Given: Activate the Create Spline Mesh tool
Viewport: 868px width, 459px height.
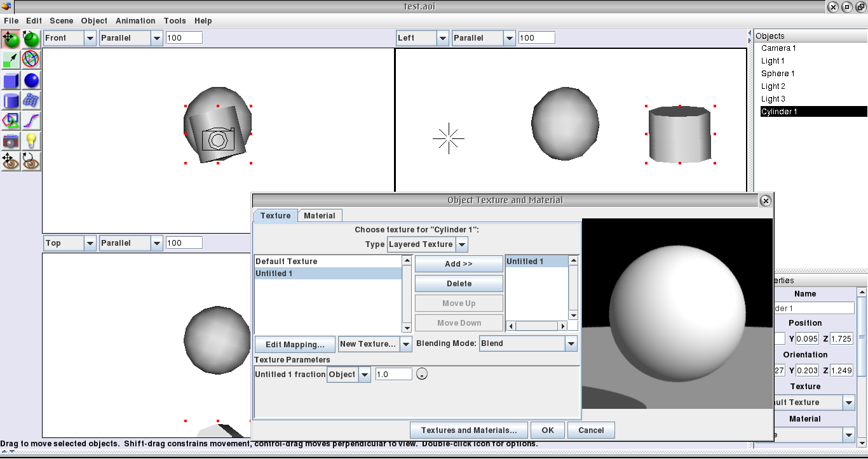Looking at the screenshot, I should click(31, 100).
